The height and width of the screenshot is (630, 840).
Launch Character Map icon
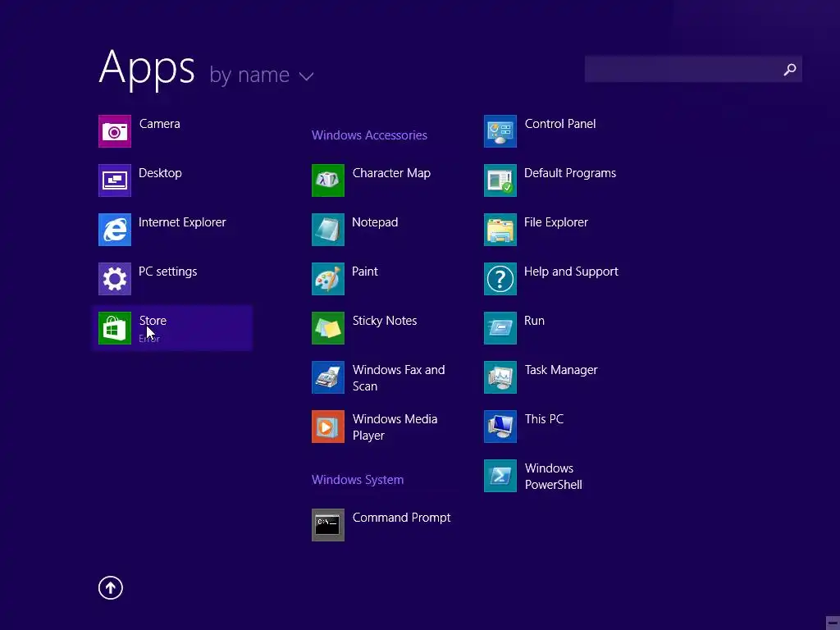pyautogui.click(x=328, y=180)
